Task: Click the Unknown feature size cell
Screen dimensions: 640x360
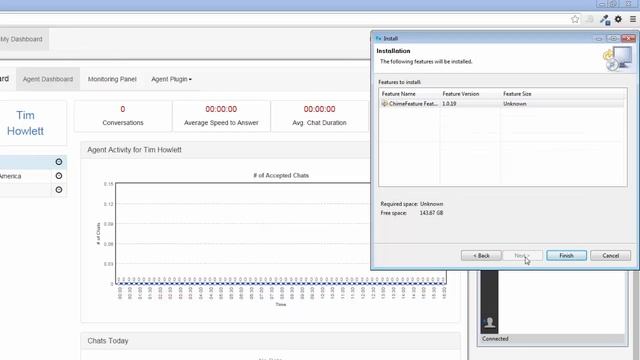Action: point(515,104)
